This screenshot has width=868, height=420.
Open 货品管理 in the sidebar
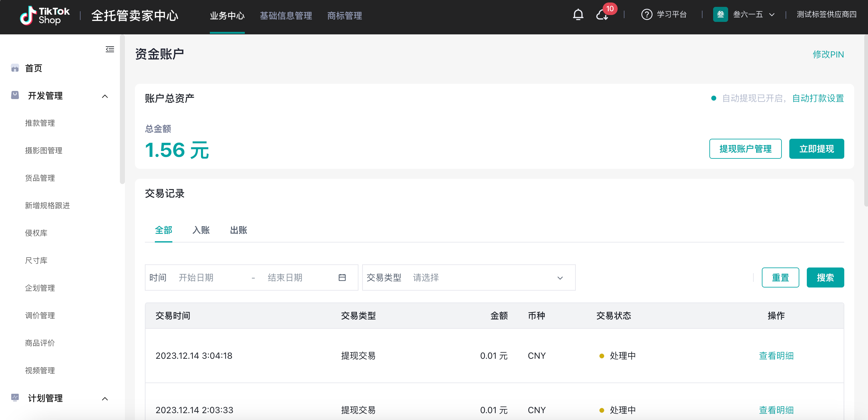(x=40, y=178)
